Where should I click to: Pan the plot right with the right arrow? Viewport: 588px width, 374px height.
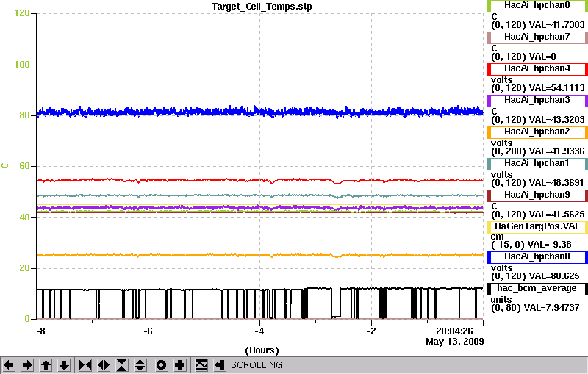pos(27,364)
